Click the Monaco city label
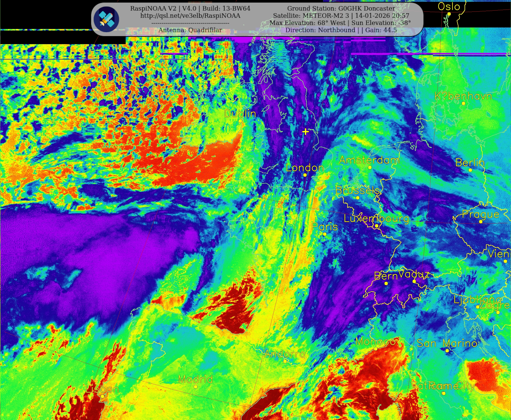511x420 pixels. [x=375, y=341]
